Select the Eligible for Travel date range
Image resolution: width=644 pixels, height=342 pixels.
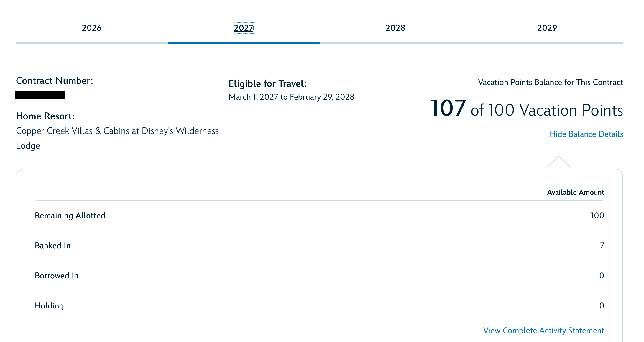click(291, 97)
